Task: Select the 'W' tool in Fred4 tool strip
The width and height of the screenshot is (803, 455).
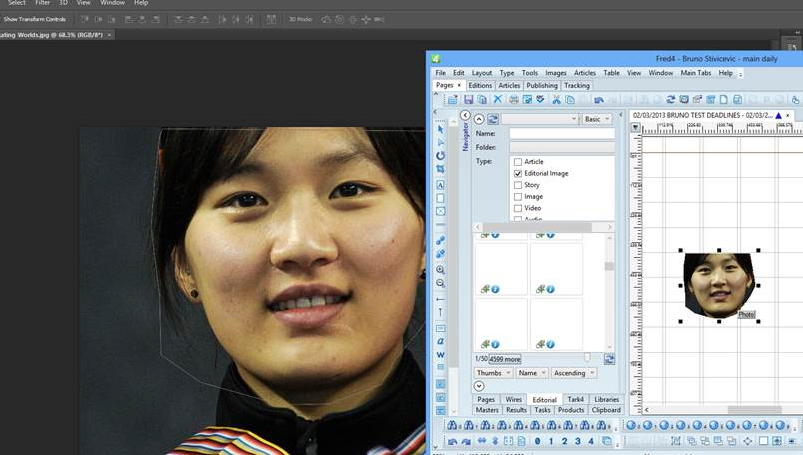Action: click(440, 355)
